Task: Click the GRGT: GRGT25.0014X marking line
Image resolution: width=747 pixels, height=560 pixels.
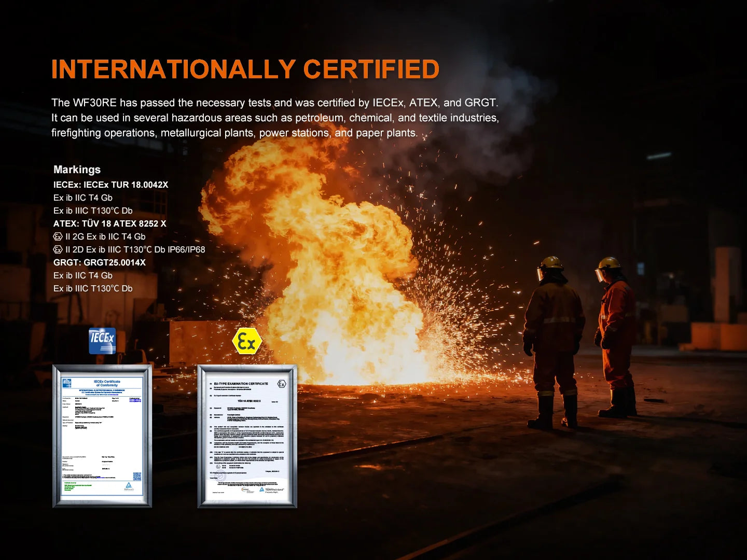Action: point(99,262)
